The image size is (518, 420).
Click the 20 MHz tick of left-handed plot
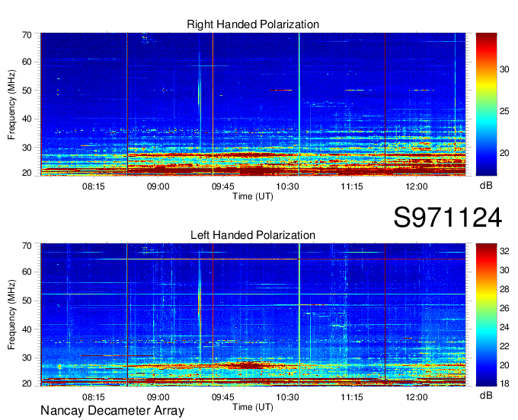pyautogui.click(x=27, y=383)
